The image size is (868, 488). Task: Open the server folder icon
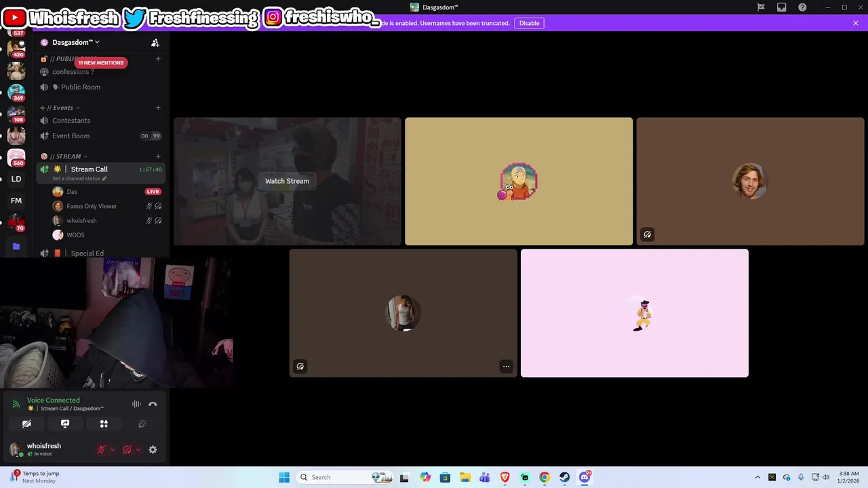(x=16, y=246)
